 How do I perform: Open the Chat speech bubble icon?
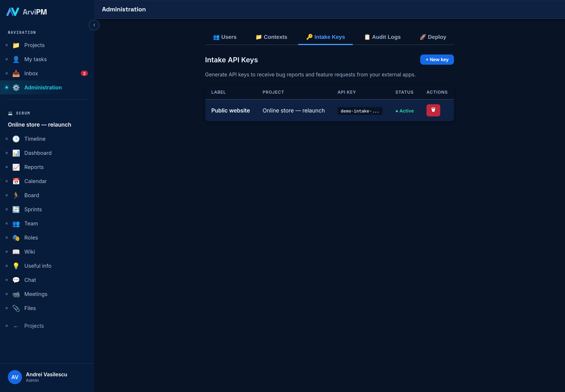(16, 280)
